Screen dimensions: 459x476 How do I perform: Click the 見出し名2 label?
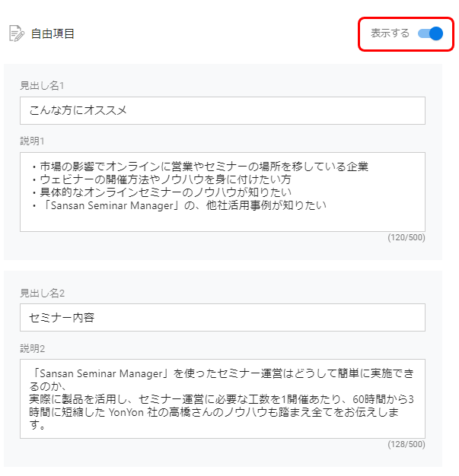[43, 293]
